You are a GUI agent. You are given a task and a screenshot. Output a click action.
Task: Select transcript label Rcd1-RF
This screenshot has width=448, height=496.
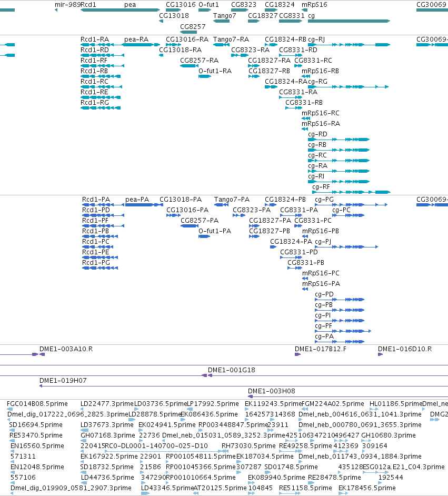click(94, 61)
